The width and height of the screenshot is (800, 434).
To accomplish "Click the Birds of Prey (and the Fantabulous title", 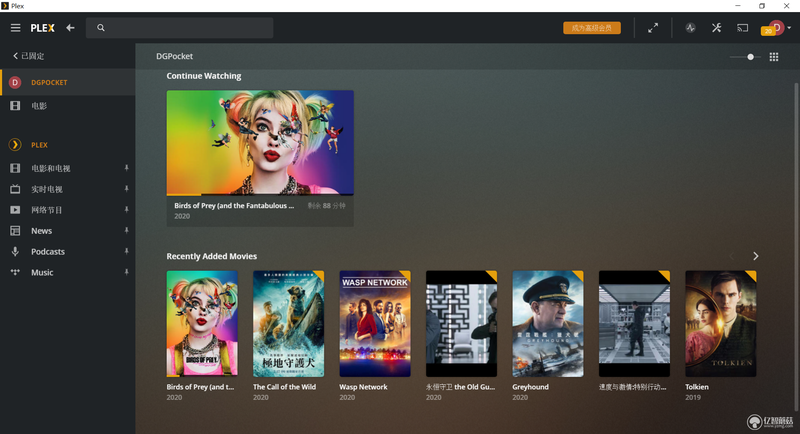I will [x=234, y=206].
